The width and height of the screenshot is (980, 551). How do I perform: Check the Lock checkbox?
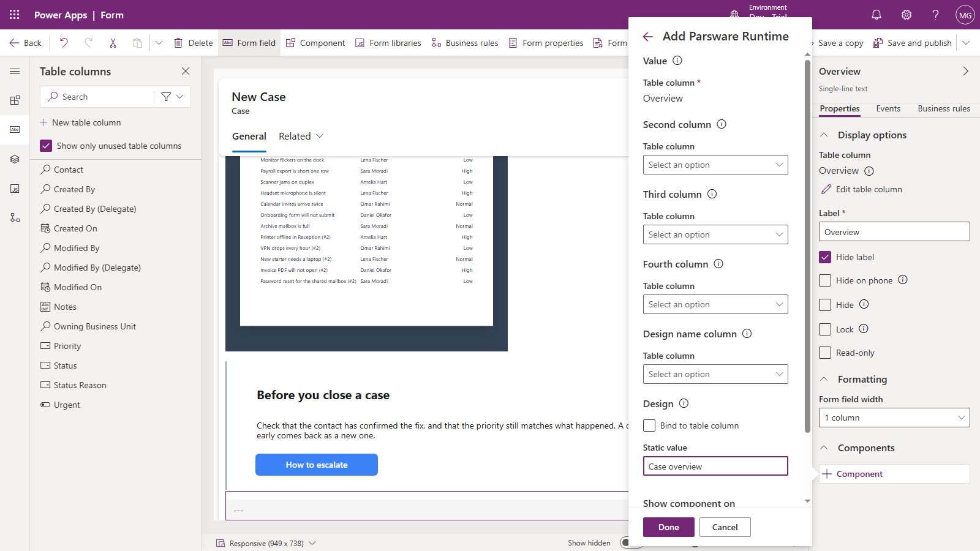[825, 329]
